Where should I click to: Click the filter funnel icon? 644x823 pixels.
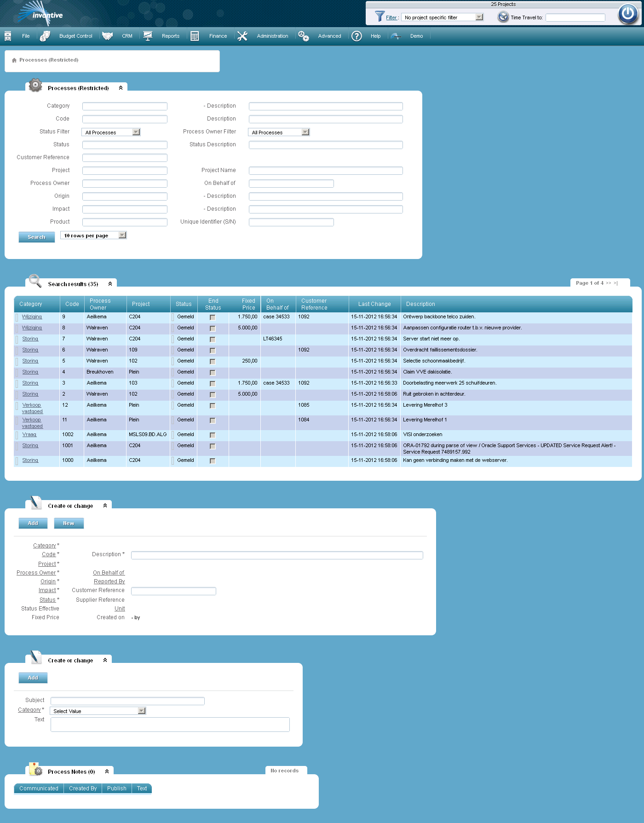379,17
